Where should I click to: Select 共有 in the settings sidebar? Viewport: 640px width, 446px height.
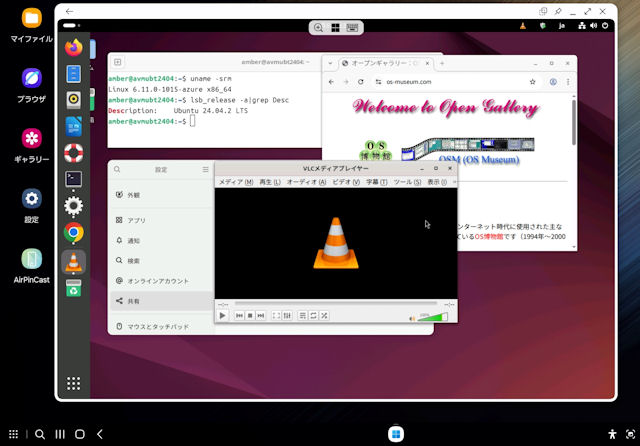coord(162,301)
